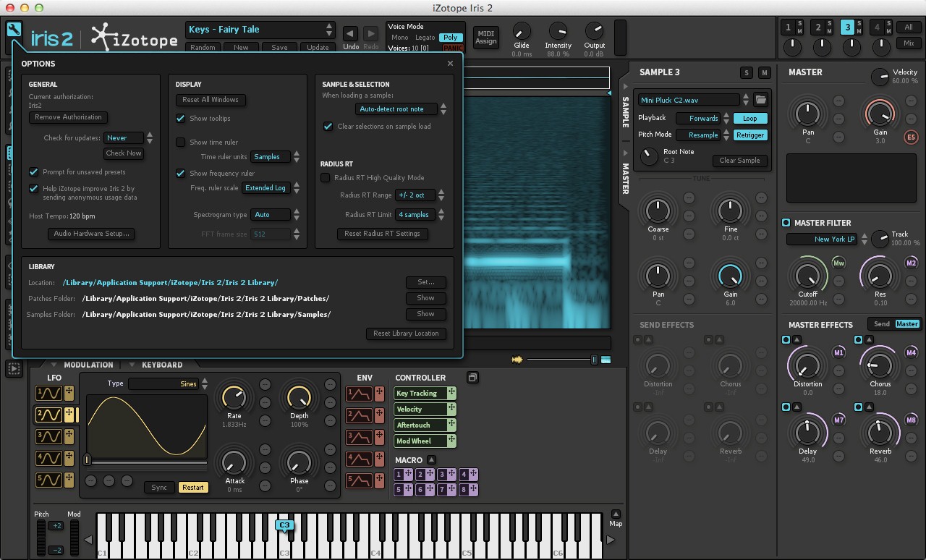Disable Show tooltips checkbox

point(181,119)
